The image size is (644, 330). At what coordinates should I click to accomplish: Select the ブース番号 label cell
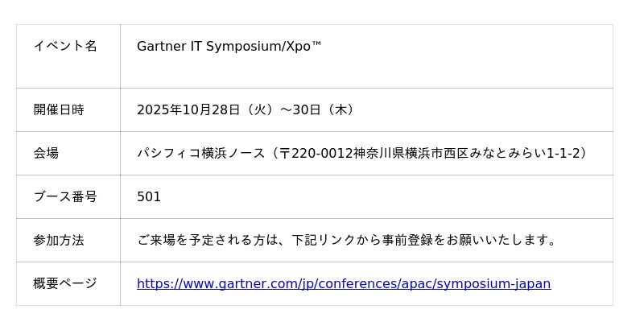tap(65, 196)
